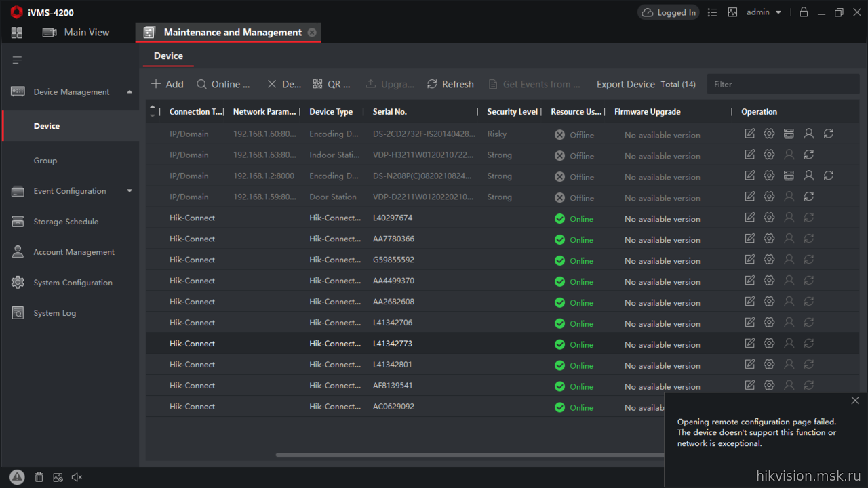868x488 pixels.
Task: View device status for 192.168.1.60 row
Action: point(789,134)
